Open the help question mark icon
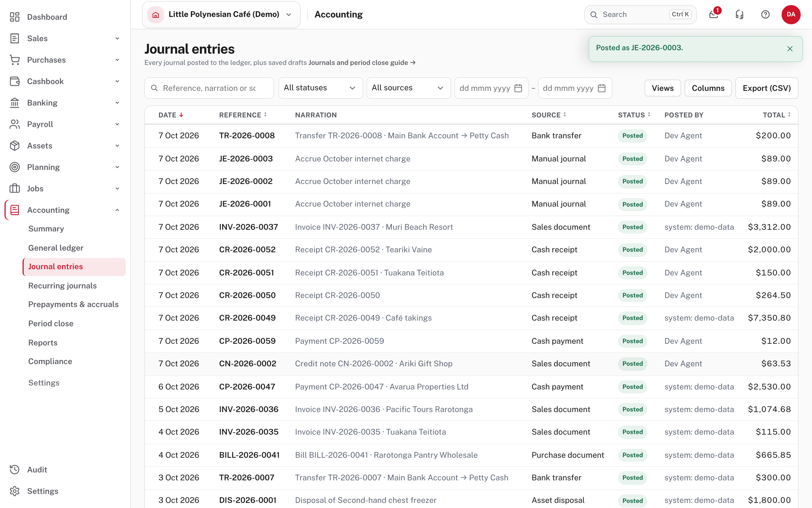The width and height of the screenshot is (812, 508). [765, 14]
